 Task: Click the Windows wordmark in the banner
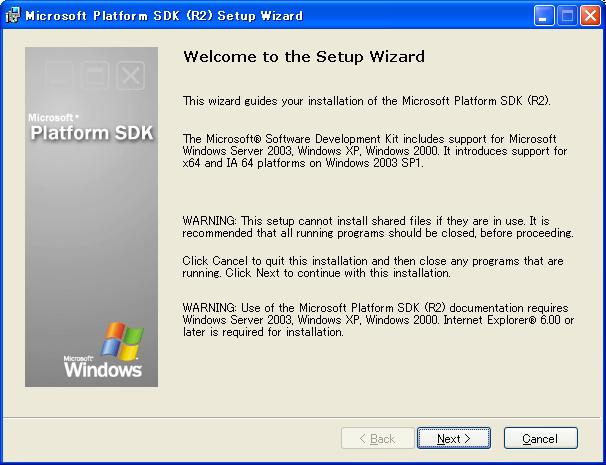[103, 369]
